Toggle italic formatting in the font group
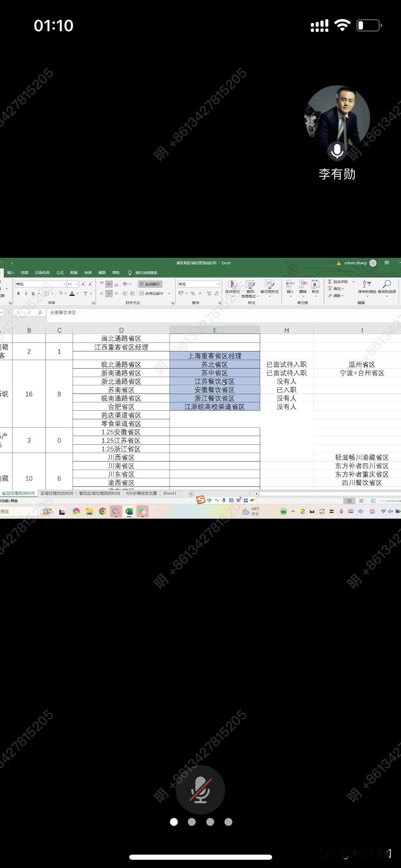401x868 pixels. tap(26, 293)
